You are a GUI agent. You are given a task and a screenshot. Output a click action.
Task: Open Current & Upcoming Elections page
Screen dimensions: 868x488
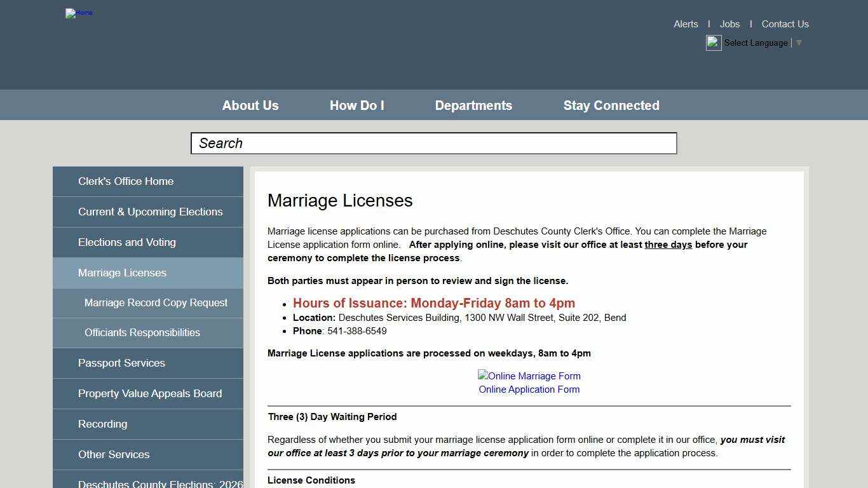point(150,212)
